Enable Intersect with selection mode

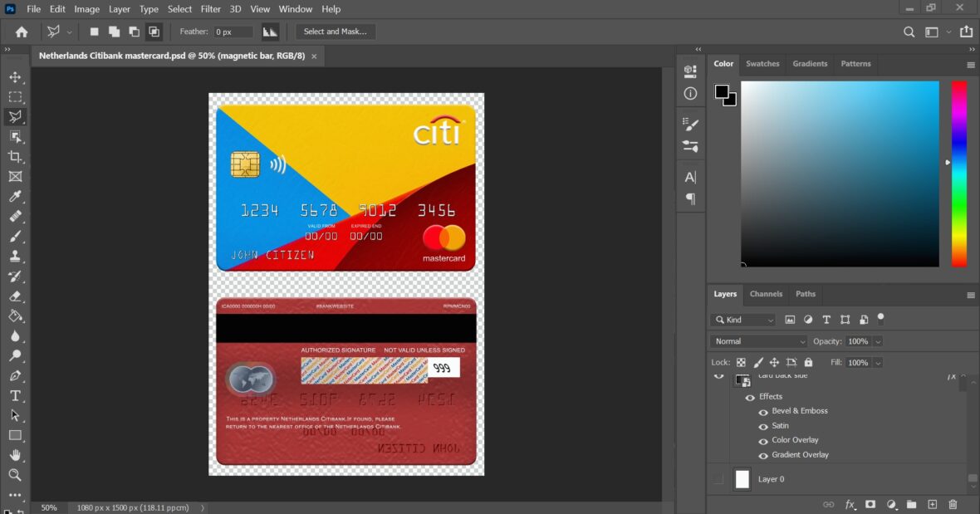click(154, 32)
